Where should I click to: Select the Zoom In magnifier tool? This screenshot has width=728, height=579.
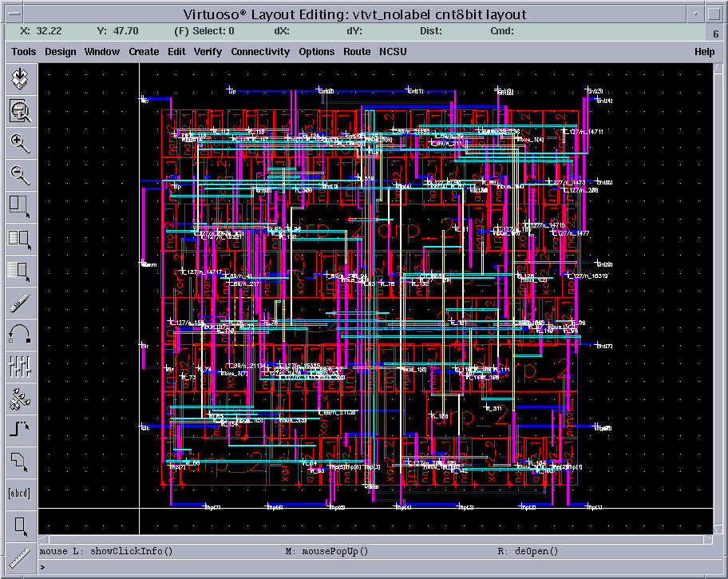coord(20,143)
